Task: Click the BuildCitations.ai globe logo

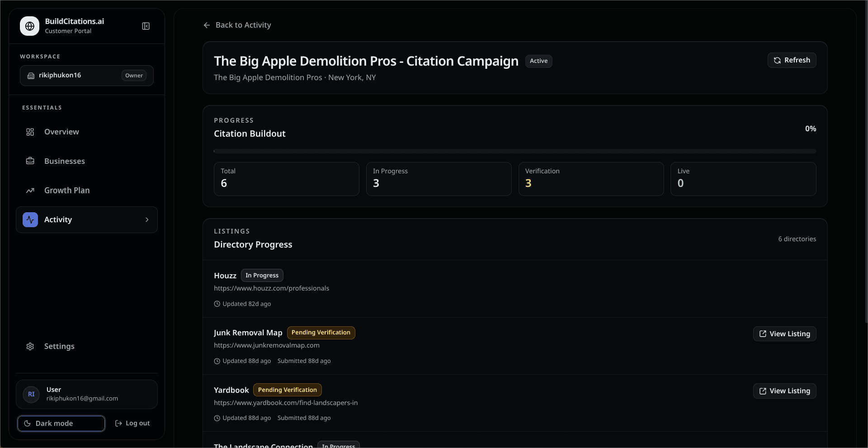Action: [30, 26]
